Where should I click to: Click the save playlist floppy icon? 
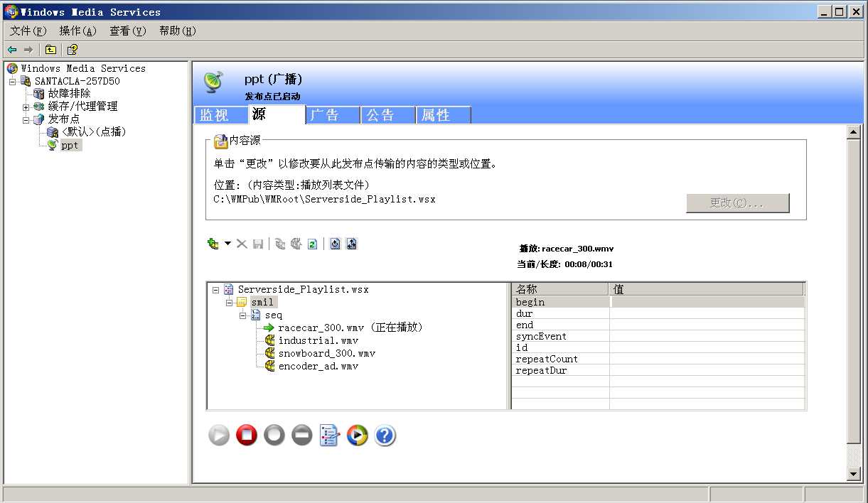tap(258, 244)
